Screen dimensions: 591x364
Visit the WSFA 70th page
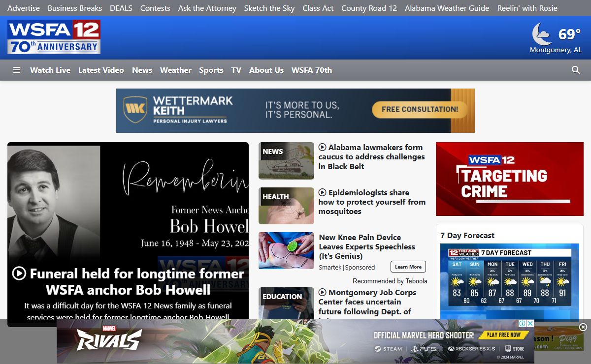(312, 70)
